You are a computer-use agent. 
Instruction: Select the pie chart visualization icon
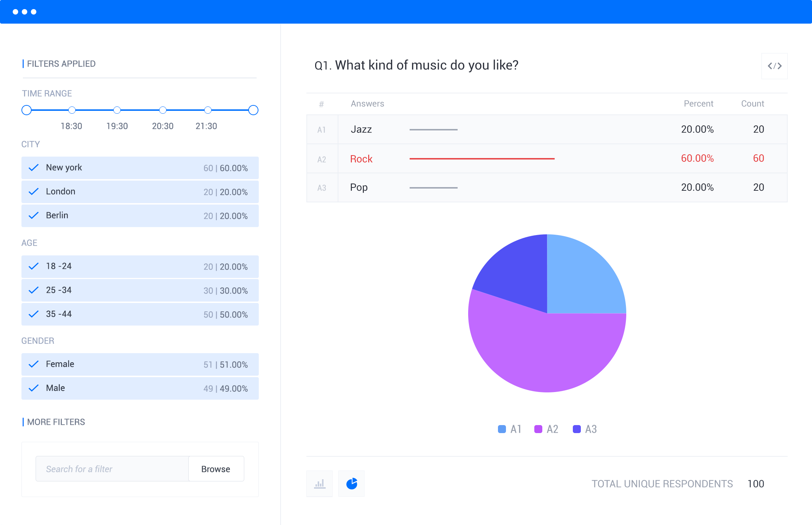pyautogui.click(x=351, y=483)
